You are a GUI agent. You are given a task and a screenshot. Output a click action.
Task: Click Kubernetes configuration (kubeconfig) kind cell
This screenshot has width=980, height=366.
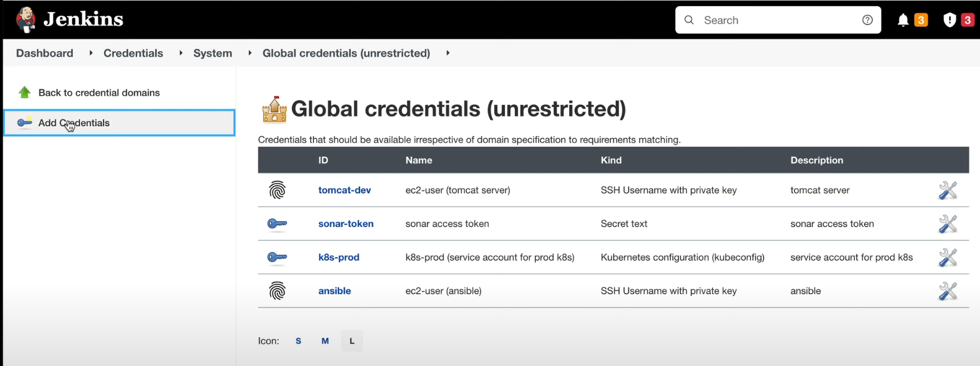pyautogui.click(x=683, y=257)
